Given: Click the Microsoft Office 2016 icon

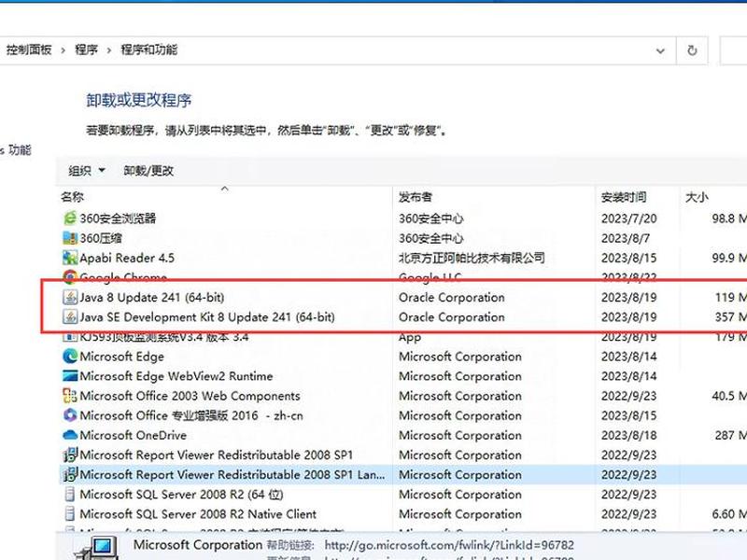Looking at the screenshot, I should (70, 415).
